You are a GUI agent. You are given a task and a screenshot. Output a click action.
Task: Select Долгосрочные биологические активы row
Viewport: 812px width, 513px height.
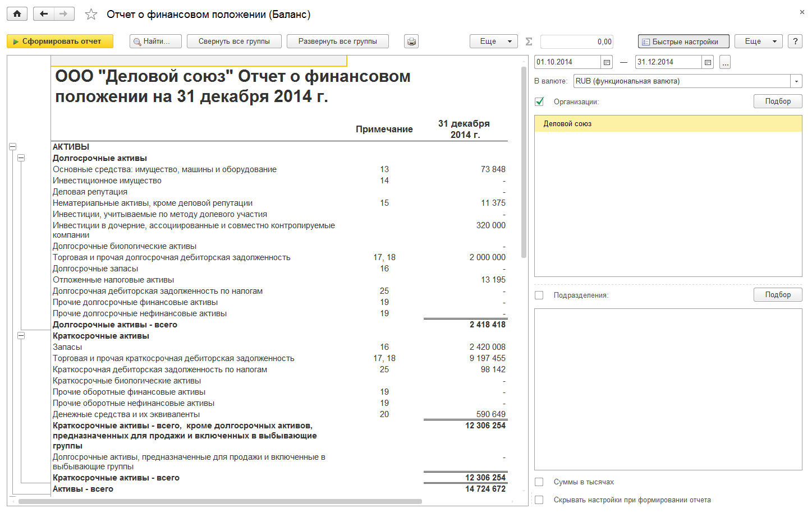tap(125, 246)
